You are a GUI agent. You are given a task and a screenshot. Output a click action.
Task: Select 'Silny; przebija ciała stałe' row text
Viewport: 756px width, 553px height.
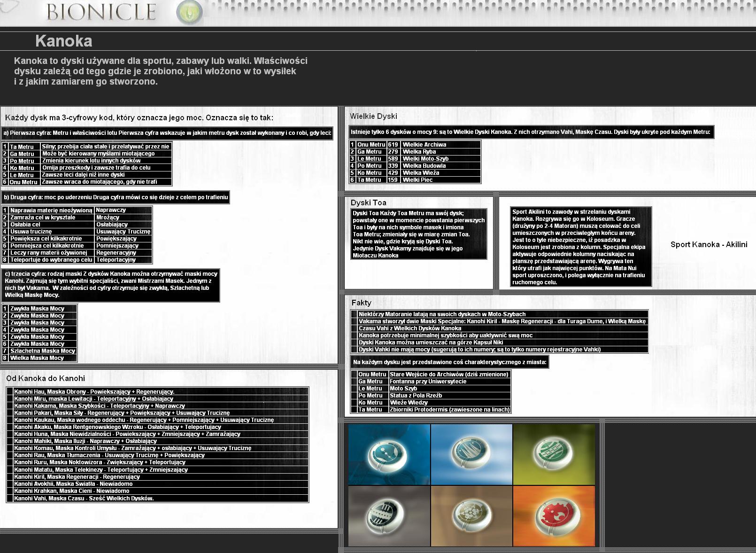pyautogui.click(x=106, y=147)
